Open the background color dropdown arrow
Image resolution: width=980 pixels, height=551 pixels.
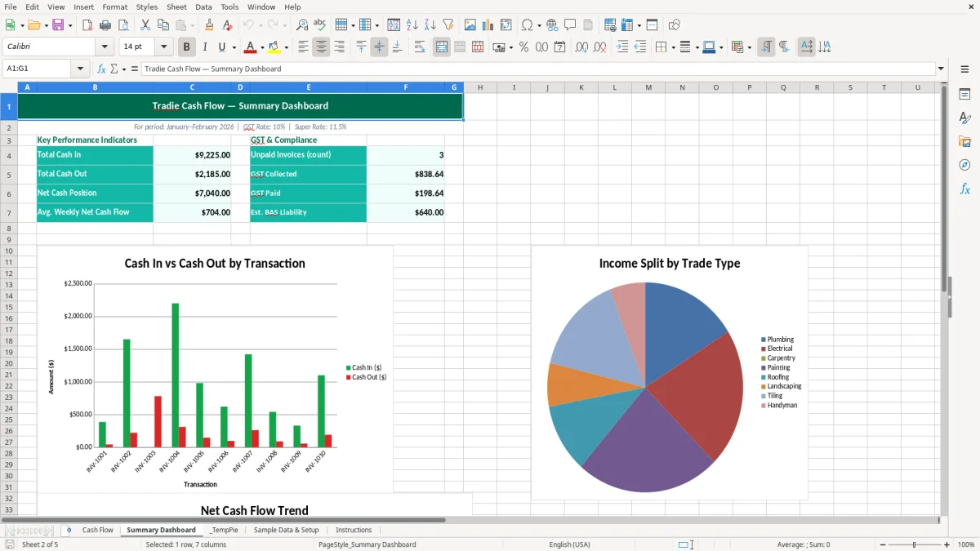(x=285, y=47)
